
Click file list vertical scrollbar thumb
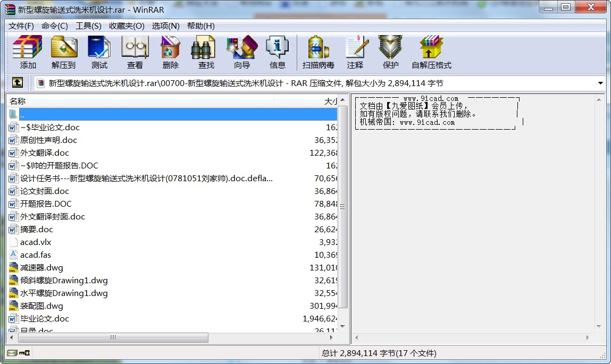(x=342, y=206)
